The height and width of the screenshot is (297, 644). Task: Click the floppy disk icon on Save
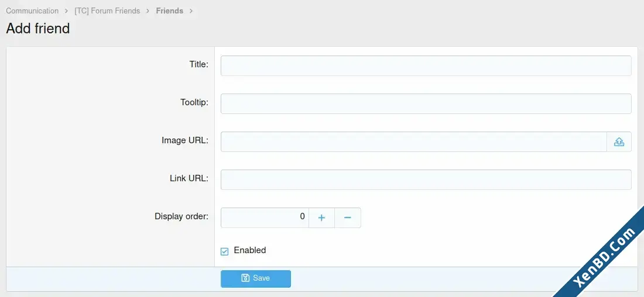pos(245,278)
